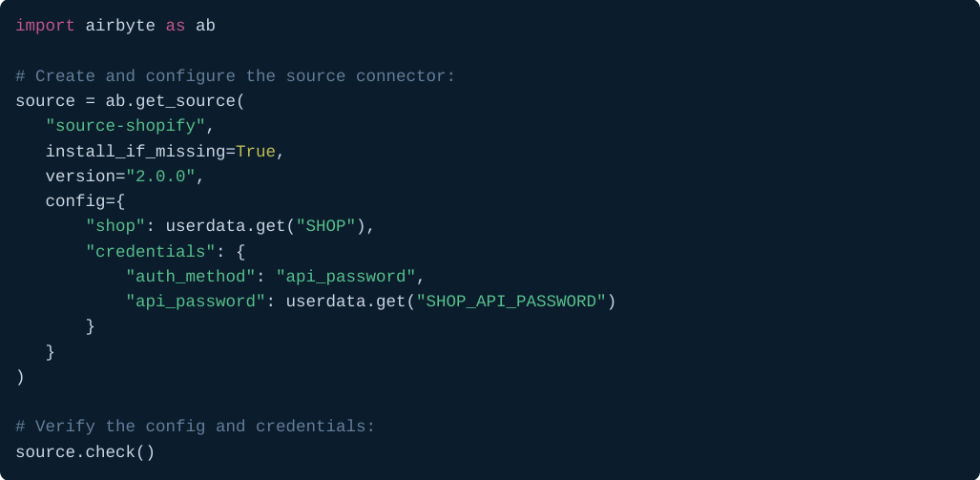Click the "credentials" dictionary key
This screenshot has height=480, width=980.
[x=150, y=252]
